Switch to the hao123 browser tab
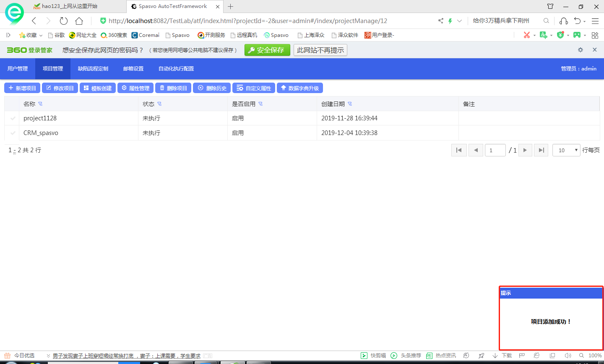 (69, 6)
